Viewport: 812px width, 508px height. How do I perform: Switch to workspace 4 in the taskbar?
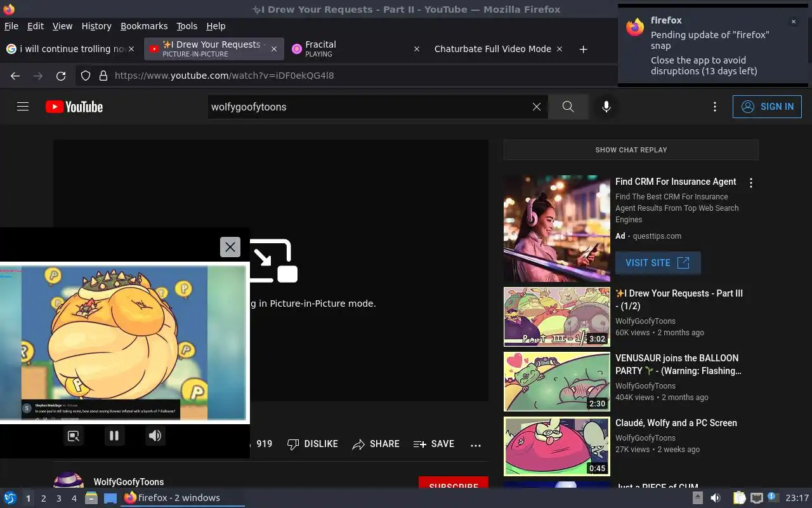point(74,498)
